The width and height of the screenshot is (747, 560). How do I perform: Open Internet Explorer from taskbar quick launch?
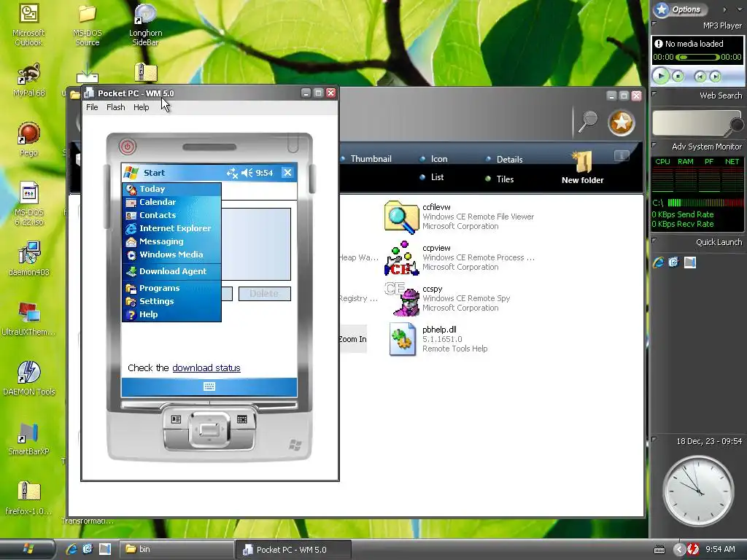71,549
